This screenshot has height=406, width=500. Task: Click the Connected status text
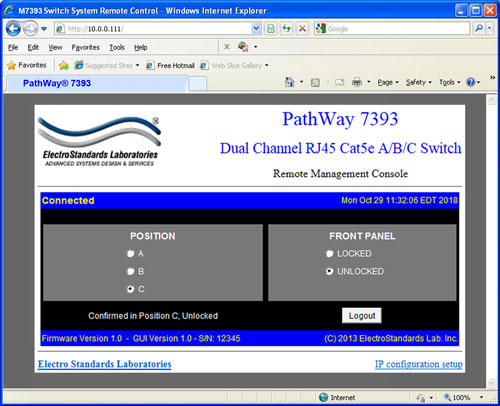point(68,200)
